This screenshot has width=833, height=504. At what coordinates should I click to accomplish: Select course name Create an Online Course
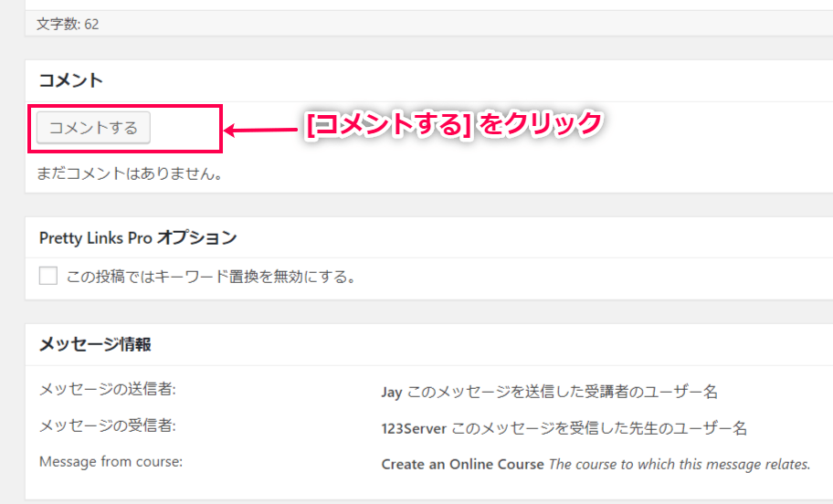[463, 464]
